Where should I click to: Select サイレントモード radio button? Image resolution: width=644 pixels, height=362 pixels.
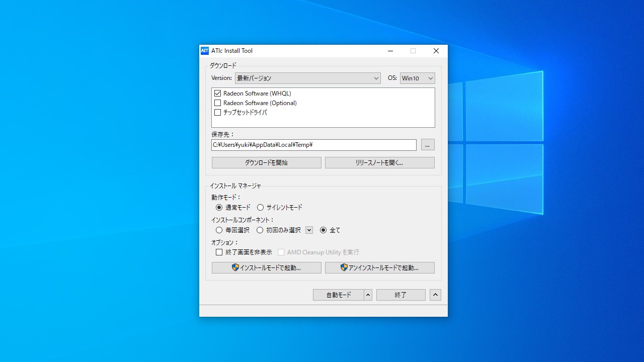260,207
